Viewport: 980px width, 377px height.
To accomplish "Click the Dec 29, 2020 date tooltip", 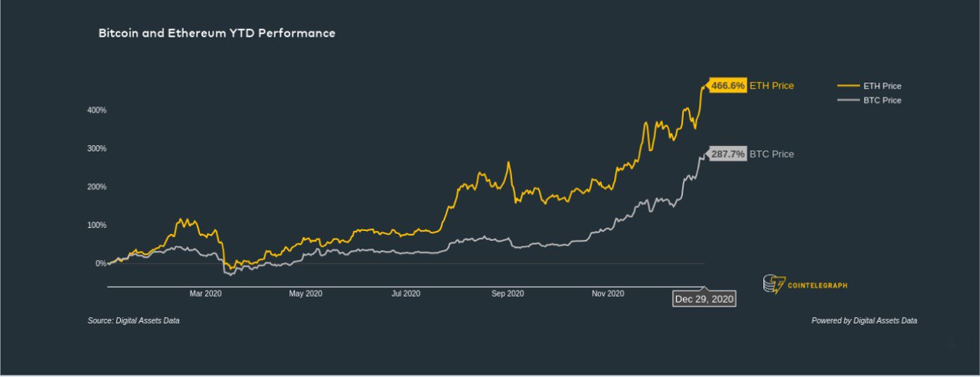I will pyautogui.click(x=704, y=299).
